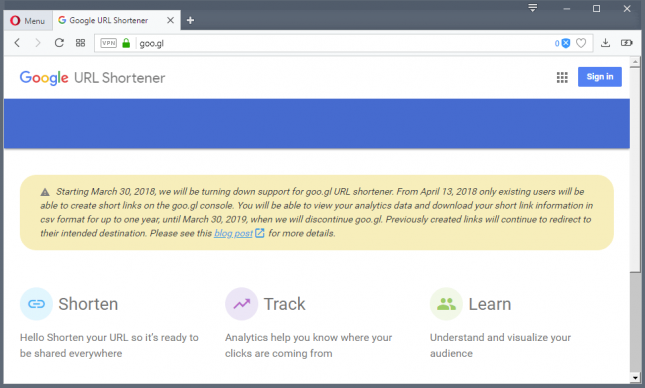
Task: Go back to previous page
Action: pyautogui.click(x=17, y=43)
